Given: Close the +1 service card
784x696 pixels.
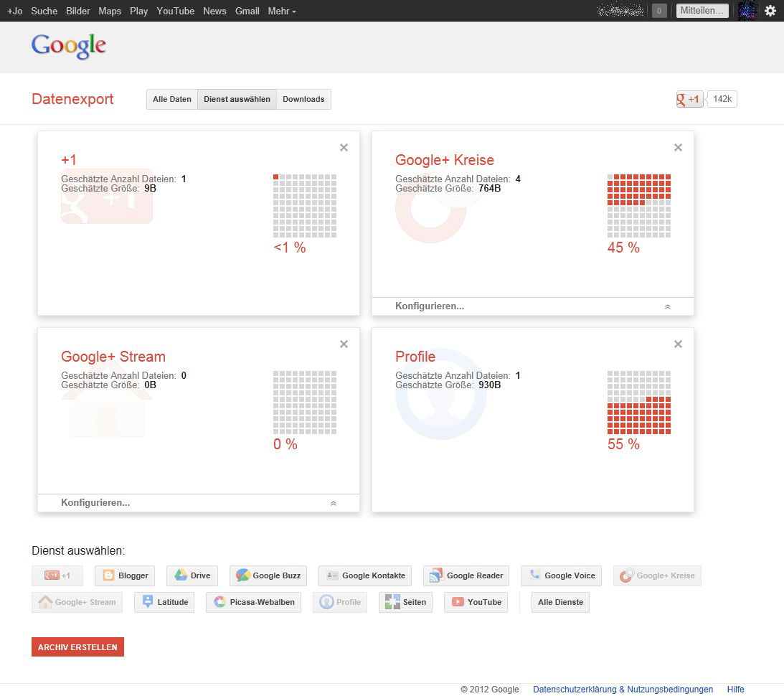Looking at the screenshot, I should click(x=344, y=148).
